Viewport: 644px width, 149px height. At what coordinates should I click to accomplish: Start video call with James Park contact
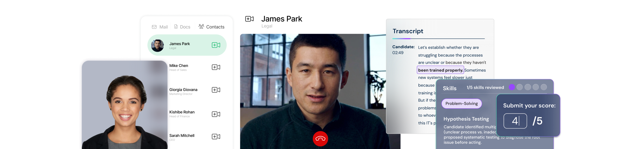pos(216,45)
